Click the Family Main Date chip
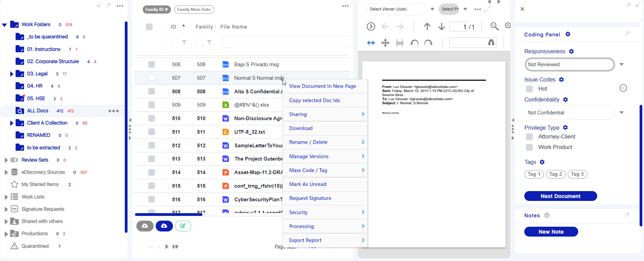 tap(194, 10)
